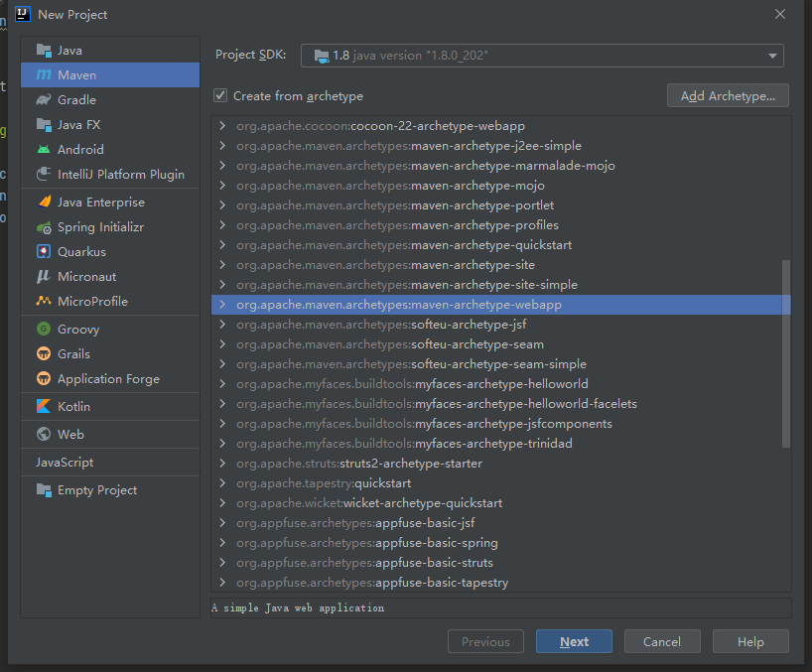Select the Spring Initializr leaf icon

pyautogui.click(x=44, y=227)
